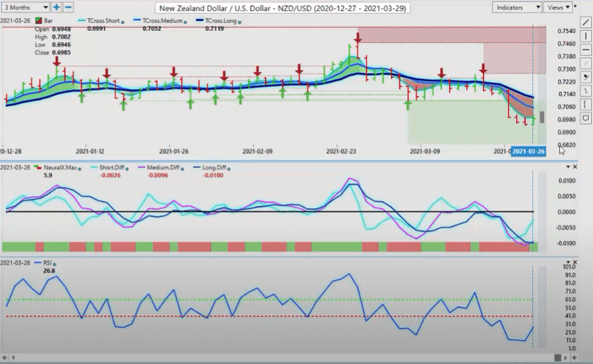Click the TCross.Medium legend label
The image size is (593, 364).
point(162,21)
